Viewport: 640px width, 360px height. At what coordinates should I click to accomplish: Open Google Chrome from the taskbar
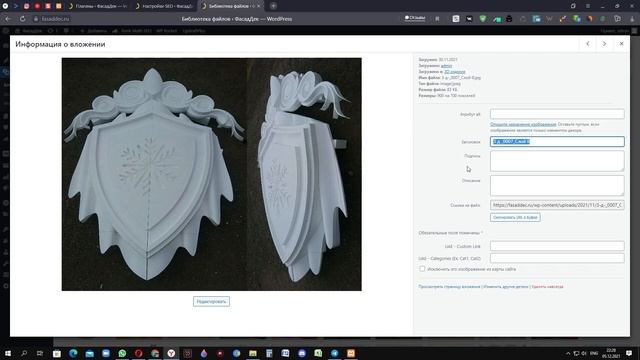coord(155,353)
